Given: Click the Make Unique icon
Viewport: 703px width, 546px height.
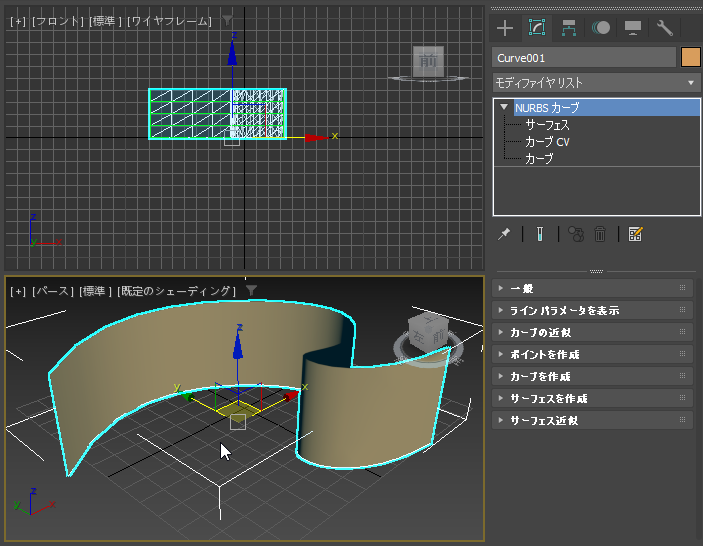Looking at the screenshot, I should pyautogui.click(x=576, y=234).
